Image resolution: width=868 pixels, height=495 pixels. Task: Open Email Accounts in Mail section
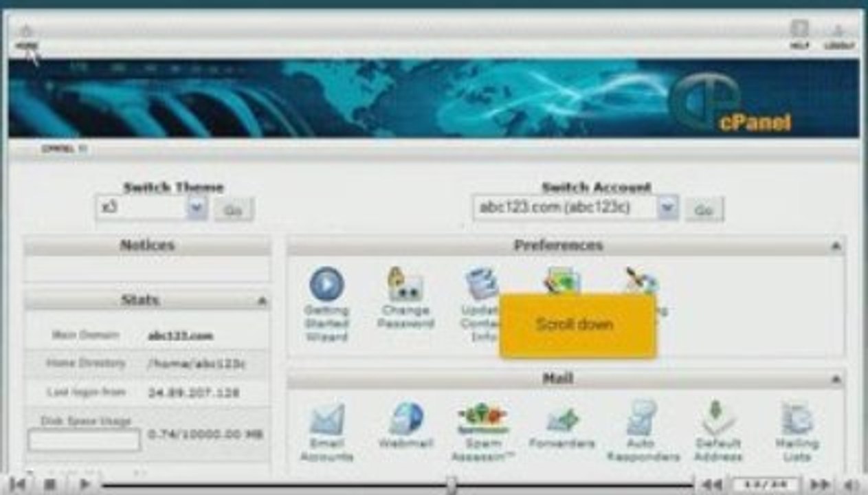pyautogui.click(x=326, y=432)
